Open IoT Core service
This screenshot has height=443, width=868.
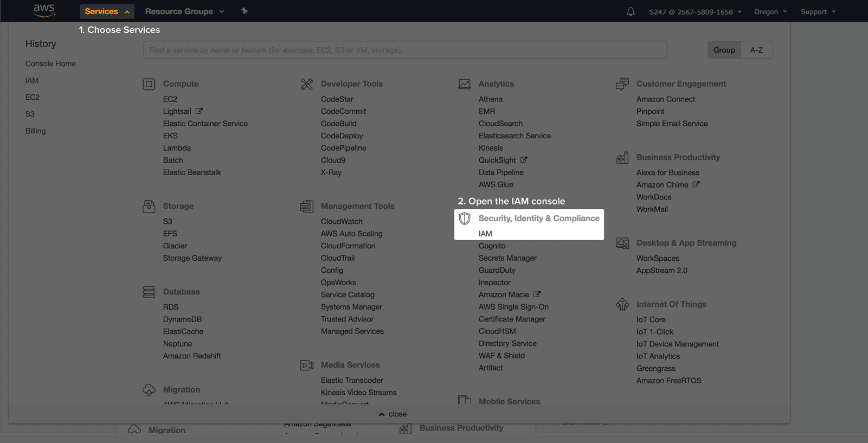point(651,319)
